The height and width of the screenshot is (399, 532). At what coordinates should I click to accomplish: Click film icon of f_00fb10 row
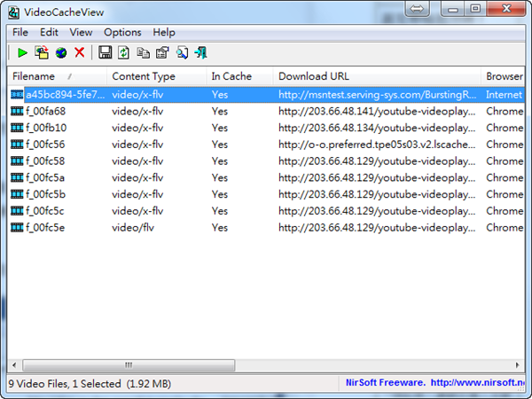coord(17,128)
